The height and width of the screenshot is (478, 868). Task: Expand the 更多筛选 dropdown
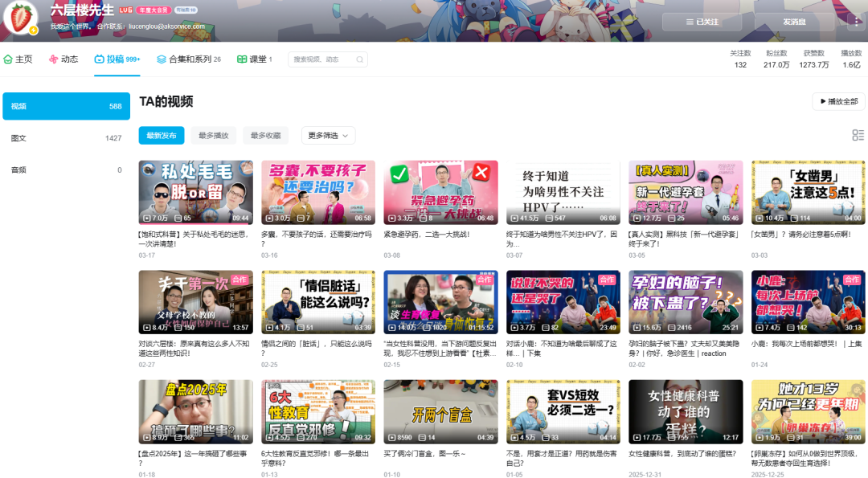[328, 136]
